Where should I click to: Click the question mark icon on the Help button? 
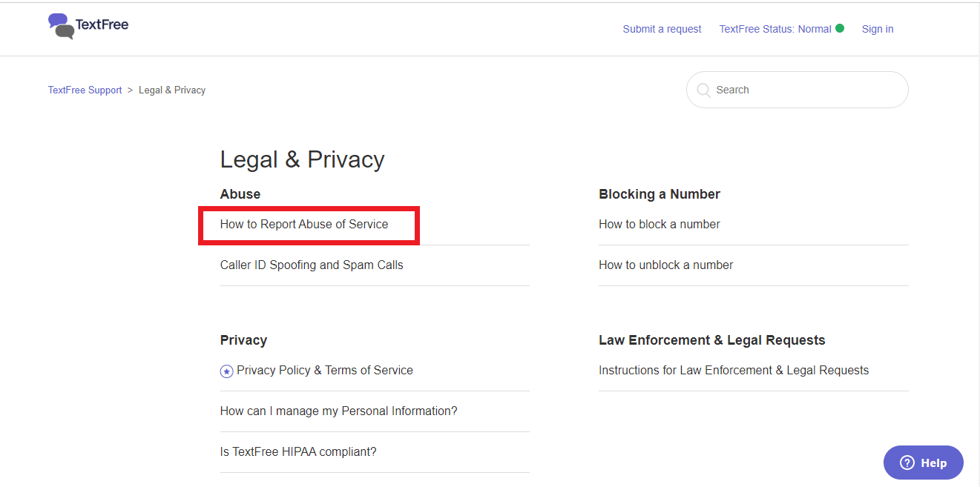coord(907,463)
